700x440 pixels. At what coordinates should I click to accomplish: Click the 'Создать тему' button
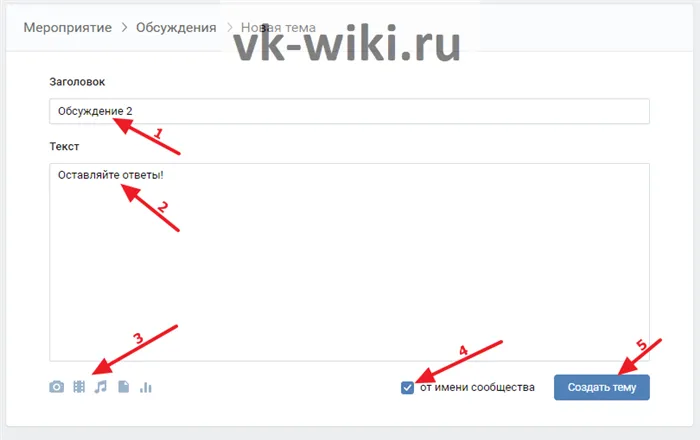click(x=602, y=387)
